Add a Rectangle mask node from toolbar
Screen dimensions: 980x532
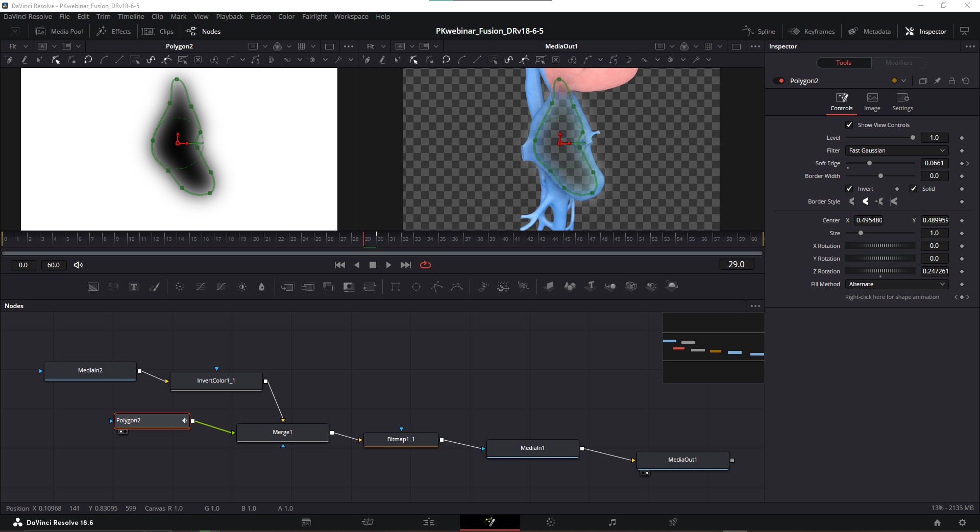396,287
